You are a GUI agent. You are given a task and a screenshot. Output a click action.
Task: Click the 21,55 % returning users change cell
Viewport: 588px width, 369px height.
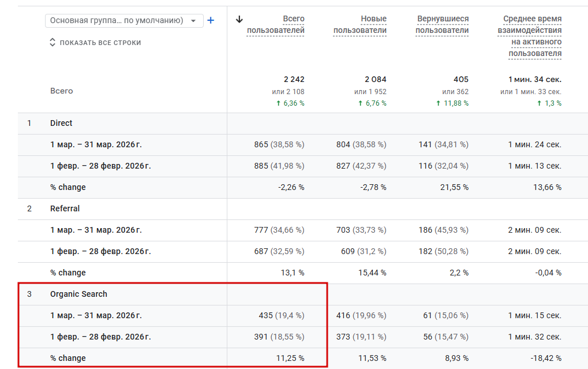[452, 187]
